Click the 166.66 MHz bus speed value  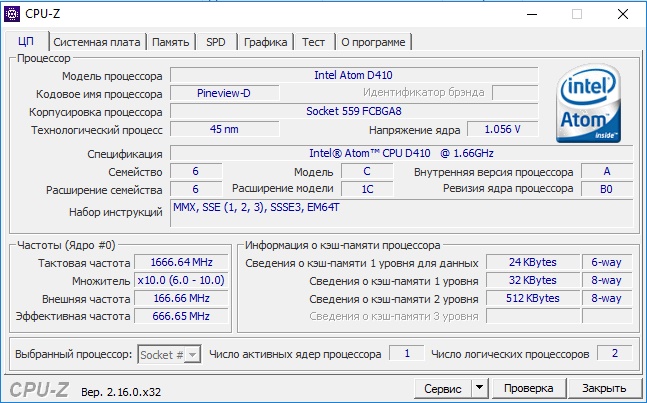[x=182, y=298]
